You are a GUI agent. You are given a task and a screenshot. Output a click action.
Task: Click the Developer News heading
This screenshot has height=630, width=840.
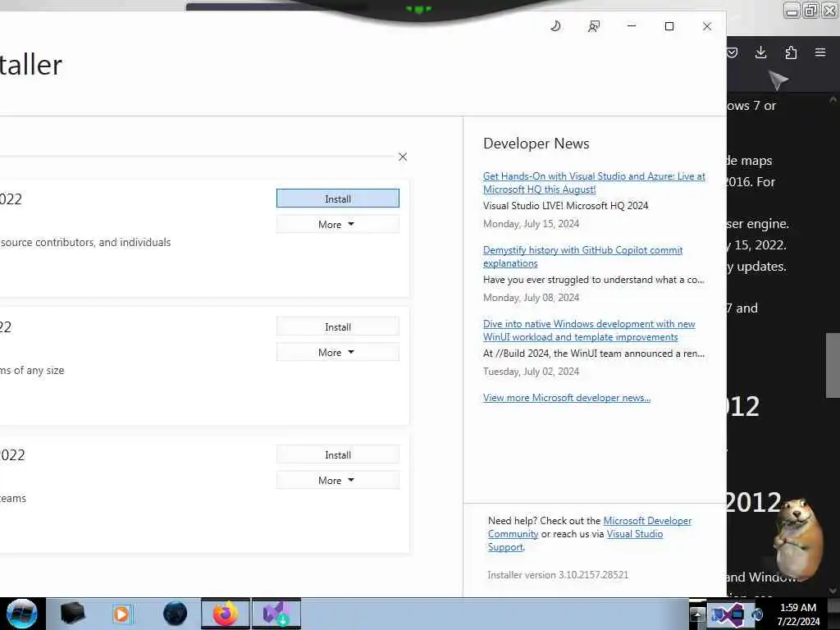[x=536, y=144]
